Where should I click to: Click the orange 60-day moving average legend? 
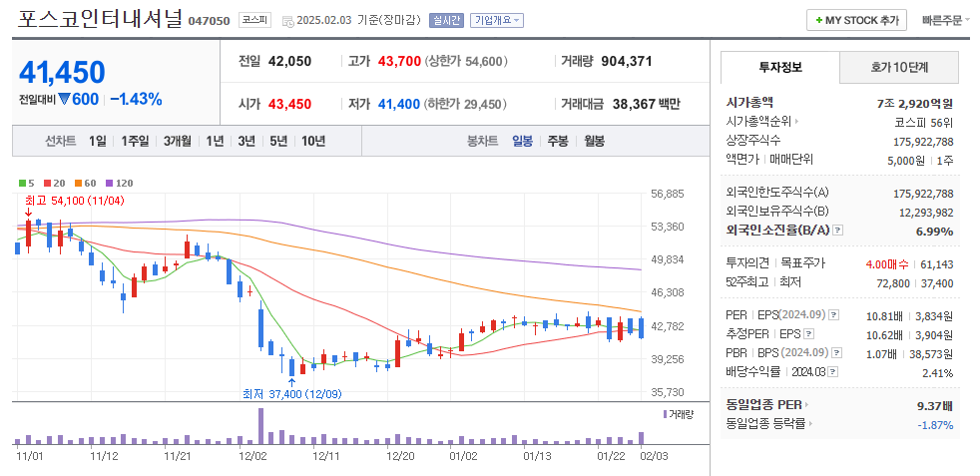point(85,183)
